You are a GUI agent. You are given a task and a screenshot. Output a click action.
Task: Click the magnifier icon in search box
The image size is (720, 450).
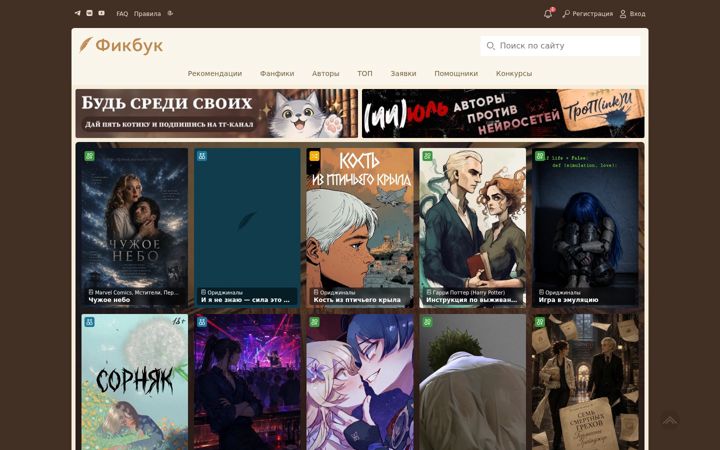[490, 46]
